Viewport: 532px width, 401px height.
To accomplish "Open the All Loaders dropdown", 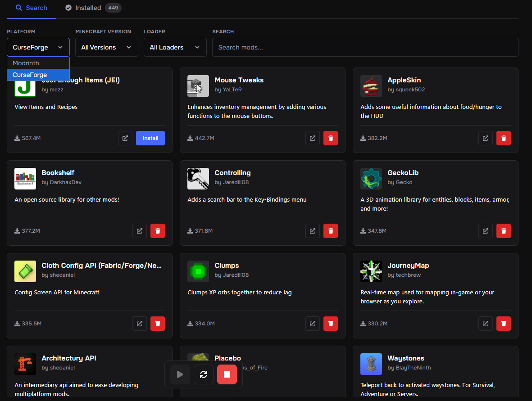I will click(x=175, y=47).
